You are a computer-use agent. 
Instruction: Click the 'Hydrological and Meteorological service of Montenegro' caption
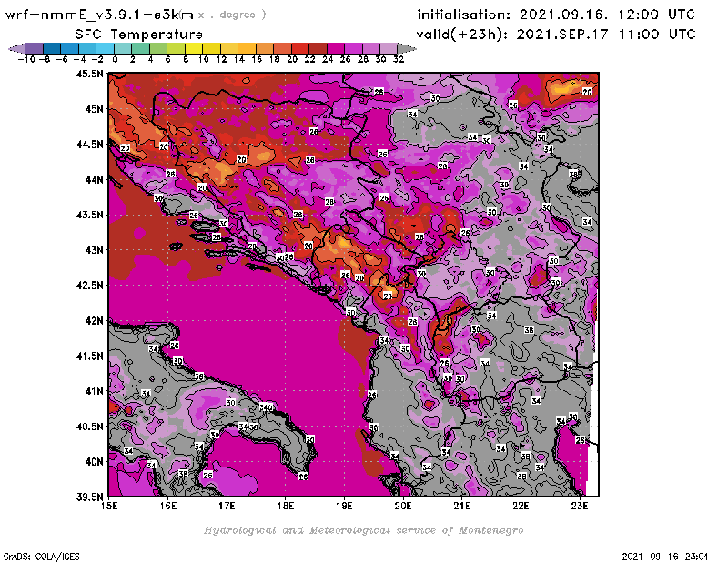click(x=363, y=530)
